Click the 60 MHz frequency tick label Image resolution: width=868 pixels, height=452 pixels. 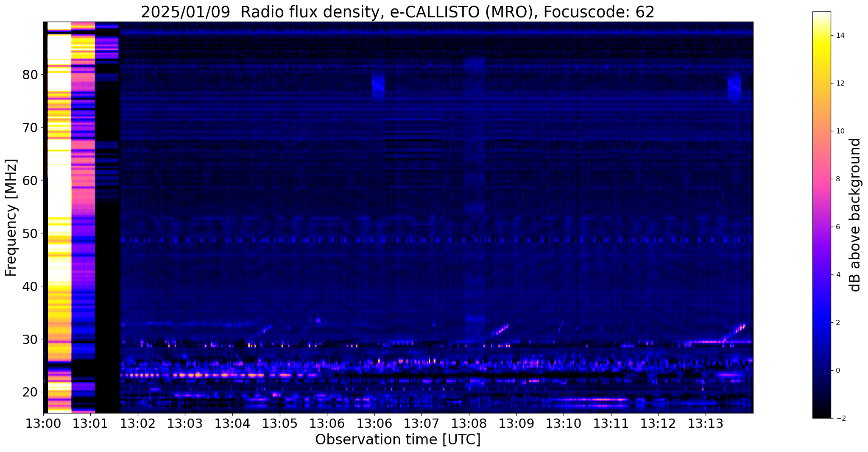point(30,180)
